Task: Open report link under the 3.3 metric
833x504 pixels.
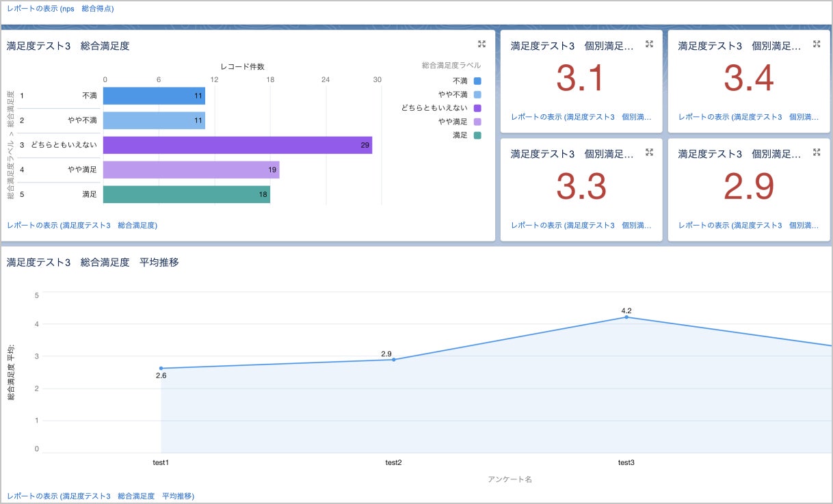Action: point(582,225)
